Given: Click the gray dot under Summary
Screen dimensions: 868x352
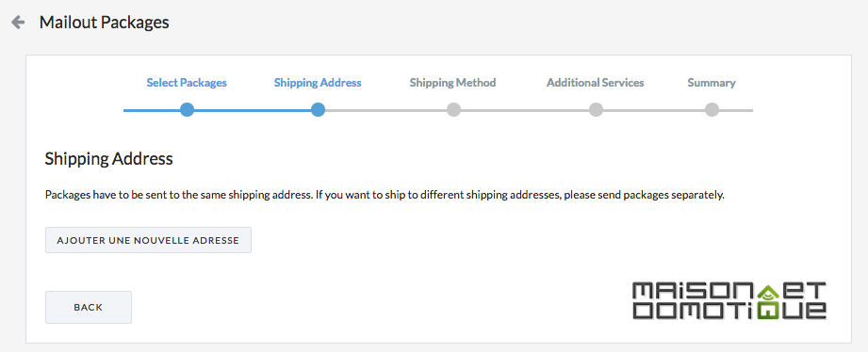Looking at the screenshot, I should point(712,110).
